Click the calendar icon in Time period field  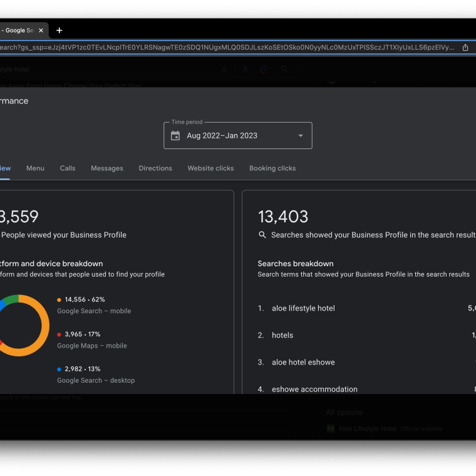175,136
